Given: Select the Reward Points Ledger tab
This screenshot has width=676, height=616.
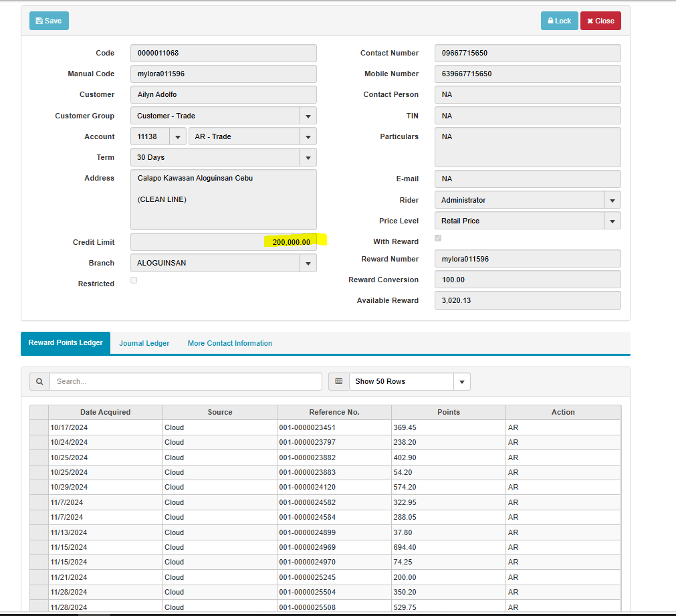Looking at the screenshot, I should click(66, 342).
